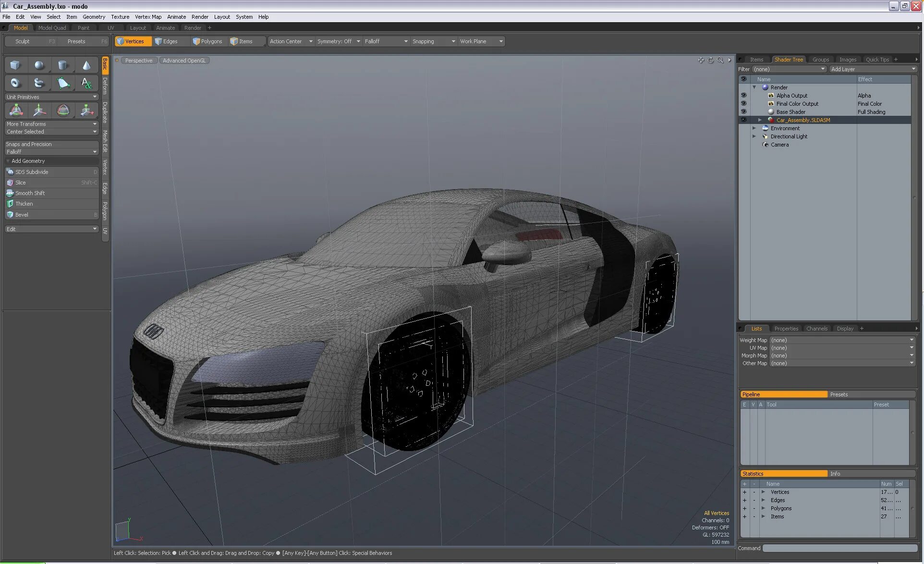Switch to the Properties tab
Image resolution: width=924 pixels, height=564 pixels.
pyautogui.click(x=786, y=329)
